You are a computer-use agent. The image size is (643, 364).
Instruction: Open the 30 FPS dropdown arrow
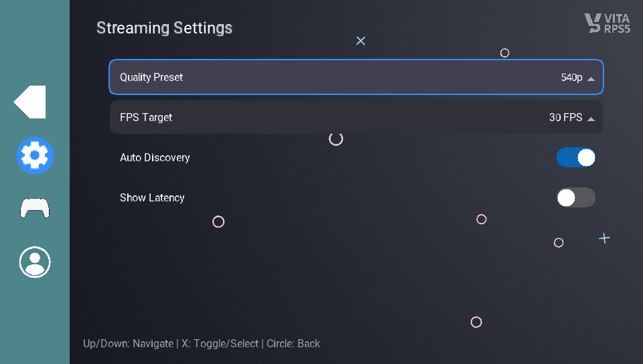(591, 118)
